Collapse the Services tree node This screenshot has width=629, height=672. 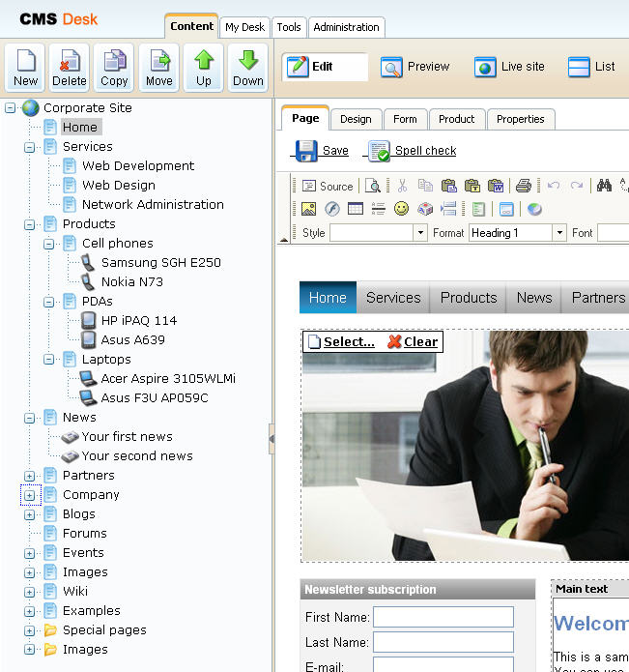(x=29, y=147)
